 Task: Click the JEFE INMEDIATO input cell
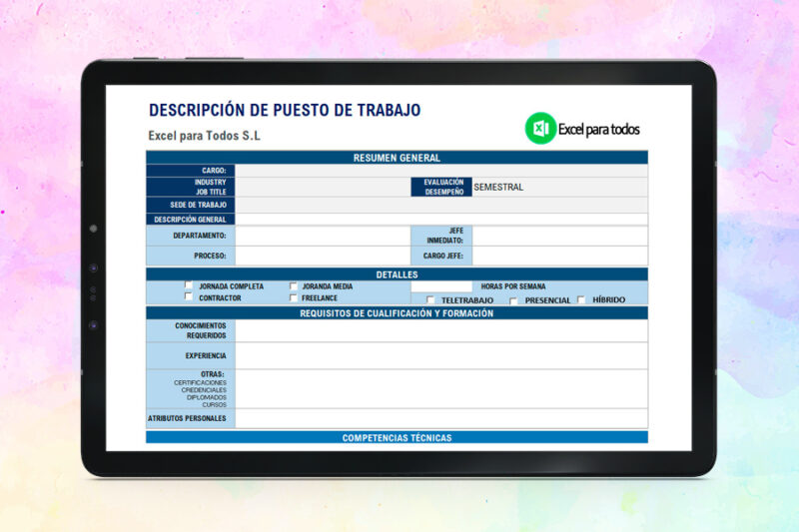(560, 236)
